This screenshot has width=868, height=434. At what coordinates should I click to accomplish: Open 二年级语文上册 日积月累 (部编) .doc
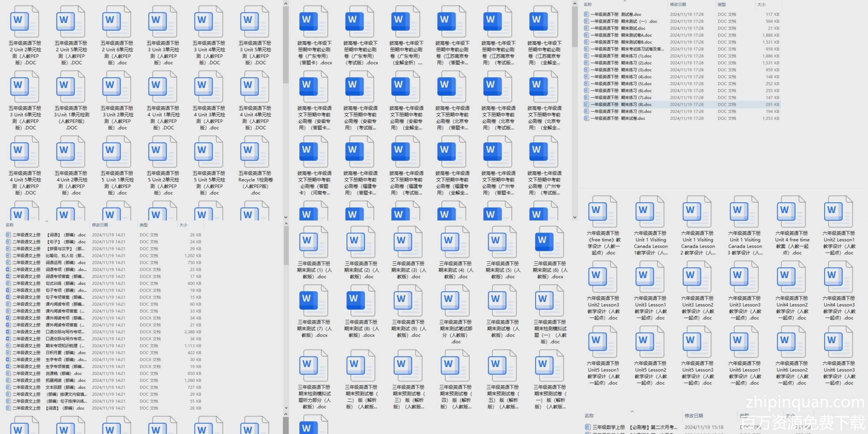[48, 353]
